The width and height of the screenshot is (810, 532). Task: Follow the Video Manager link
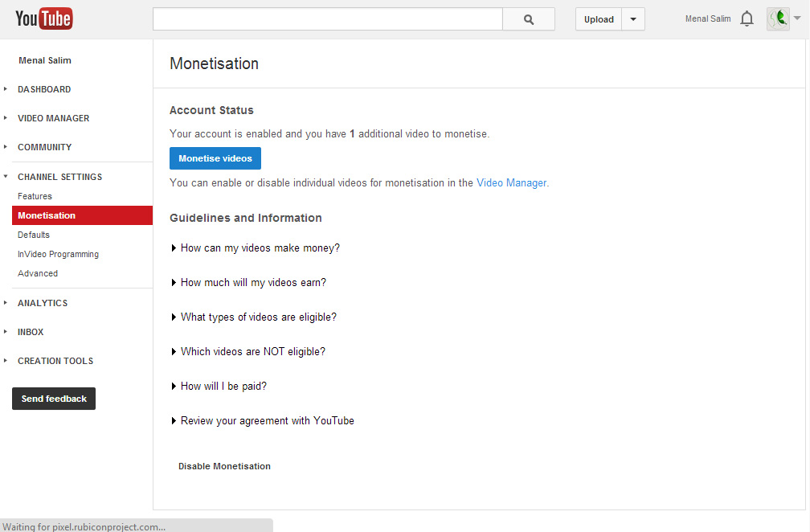pyautogui.click(x=511, y=183)
